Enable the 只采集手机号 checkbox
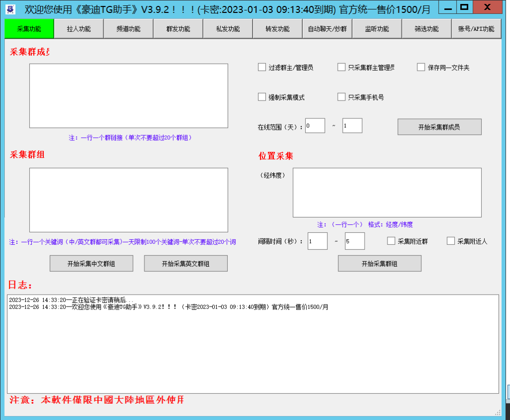 [x=341, y=97]
